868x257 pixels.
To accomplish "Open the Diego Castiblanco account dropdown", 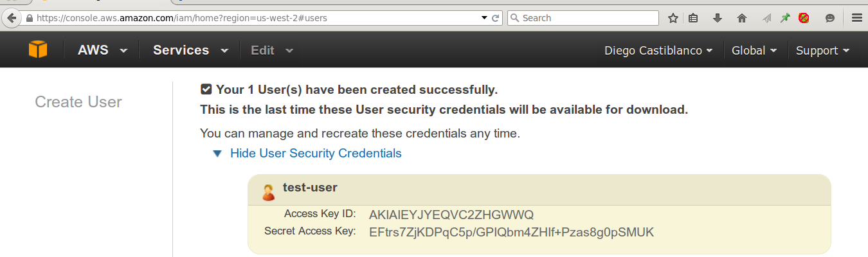I will click(x=658, y=50).
